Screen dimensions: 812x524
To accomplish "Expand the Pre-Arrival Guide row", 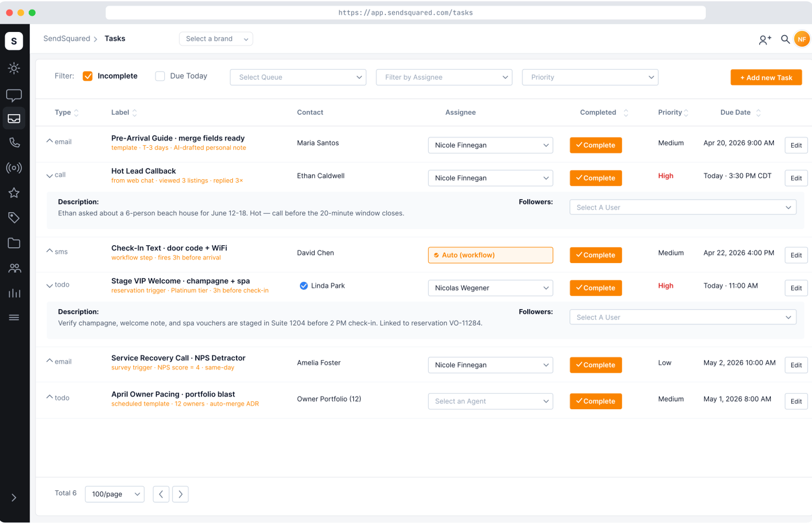I will click(x=49, y=141).
